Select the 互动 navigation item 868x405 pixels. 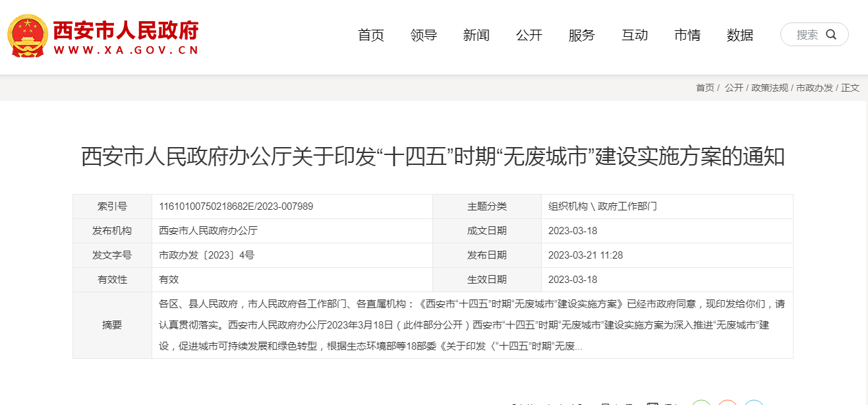click(634, 36)
